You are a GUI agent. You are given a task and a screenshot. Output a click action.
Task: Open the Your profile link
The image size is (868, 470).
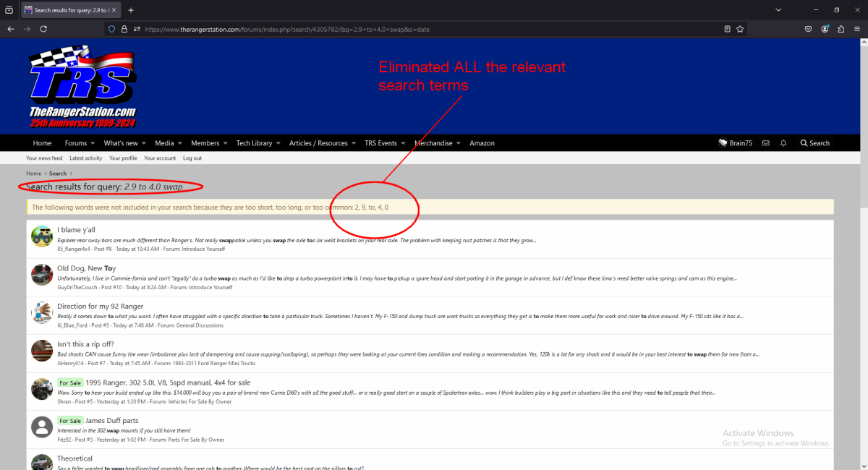(x=123, y=158)
